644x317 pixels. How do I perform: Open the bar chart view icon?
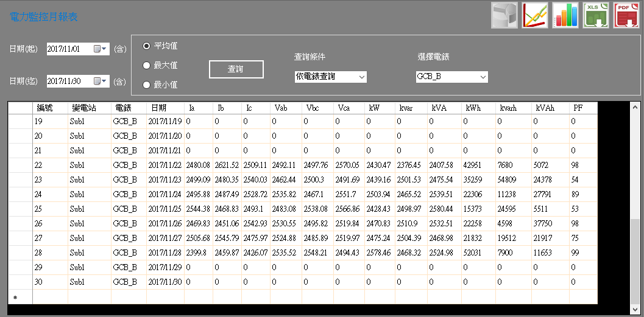565,15
